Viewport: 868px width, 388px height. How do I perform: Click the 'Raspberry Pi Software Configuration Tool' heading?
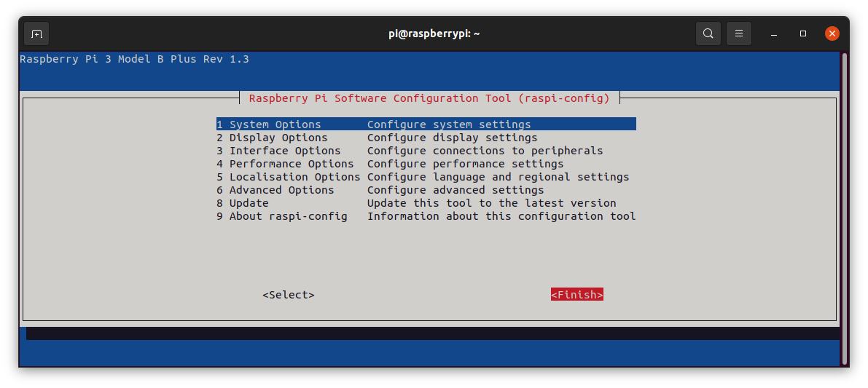[x=430, y=98]
